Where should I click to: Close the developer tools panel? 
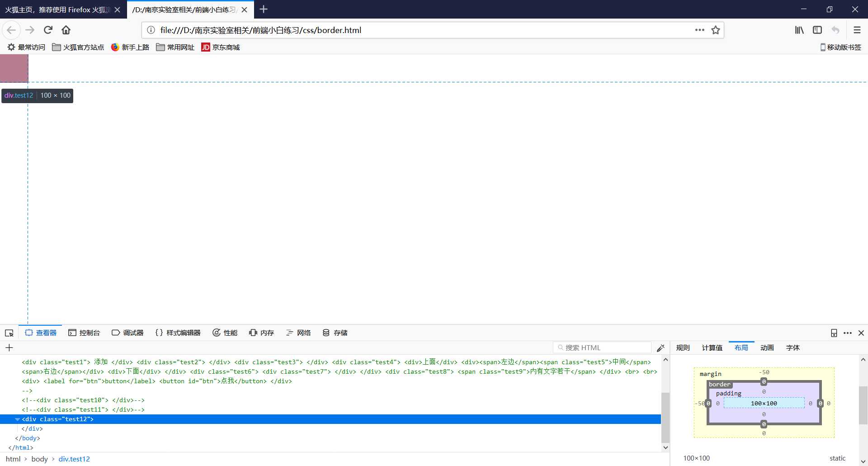[861, 333]
